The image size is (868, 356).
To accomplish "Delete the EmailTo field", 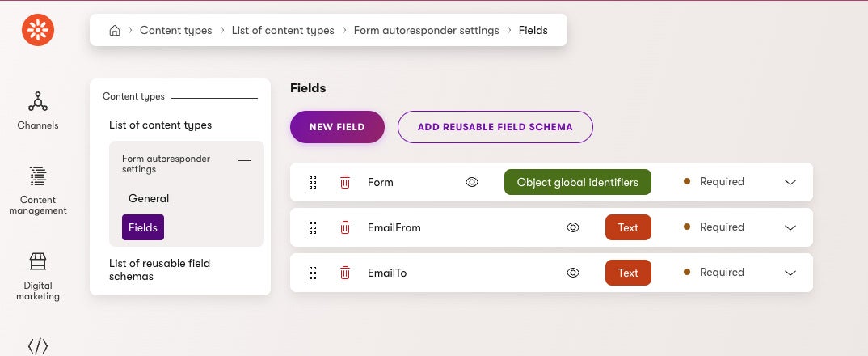I will click(345, 273).
